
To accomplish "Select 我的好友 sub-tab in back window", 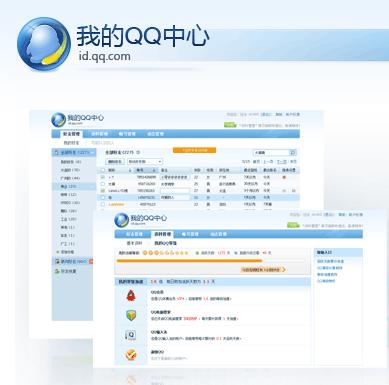I will tap(71, 143).
